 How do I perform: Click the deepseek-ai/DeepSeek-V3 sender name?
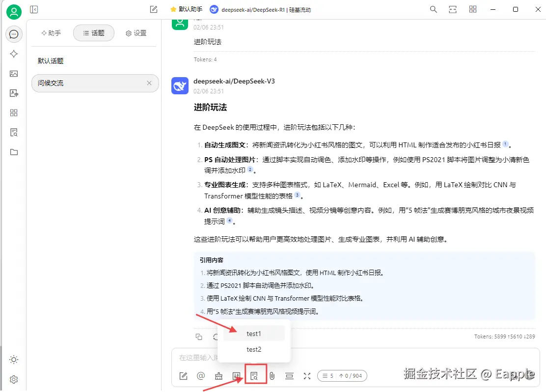(x=234, y=81)
